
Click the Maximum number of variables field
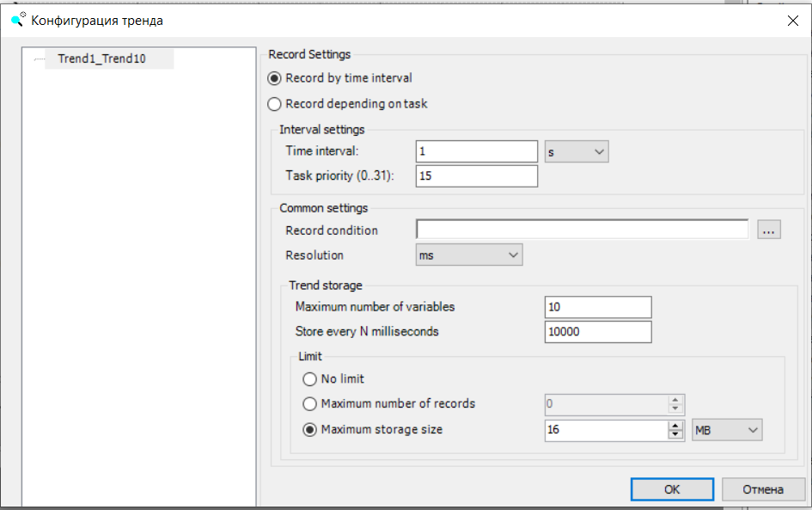click(597, 307)
